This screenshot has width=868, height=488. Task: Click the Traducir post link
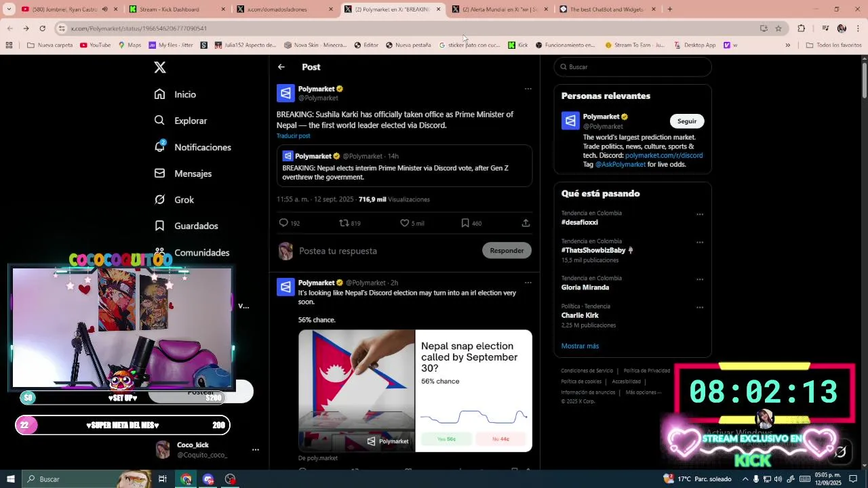pos(293,136)
